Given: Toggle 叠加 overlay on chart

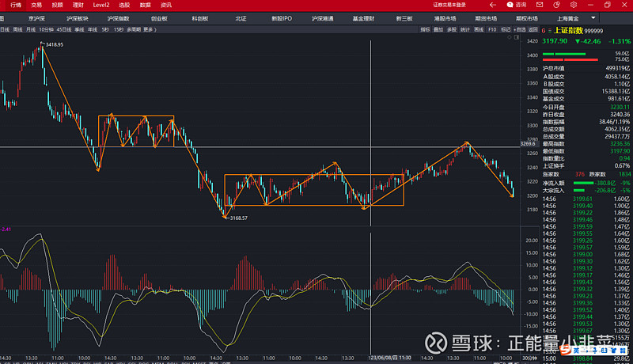Looking at the screenshot, I should 438,29.
